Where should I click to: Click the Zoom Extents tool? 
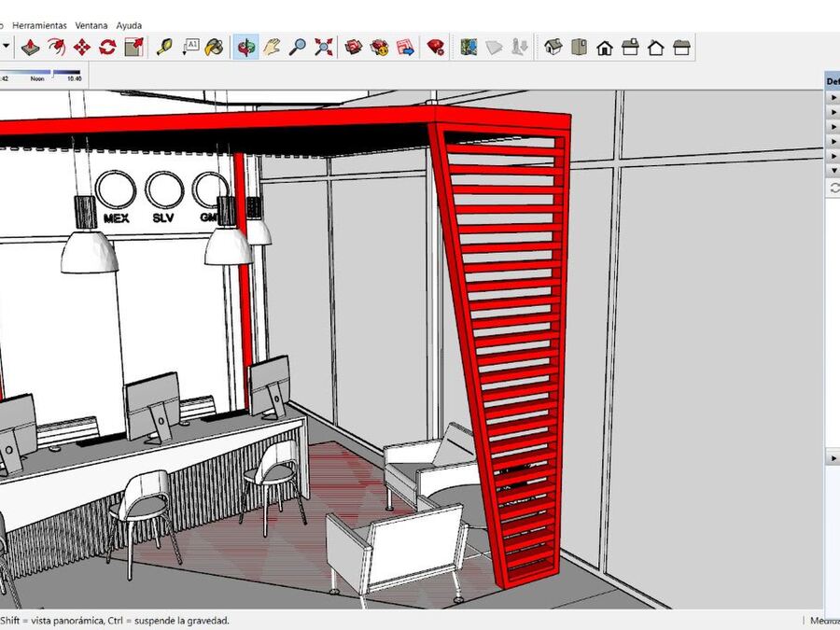(323, 48)
